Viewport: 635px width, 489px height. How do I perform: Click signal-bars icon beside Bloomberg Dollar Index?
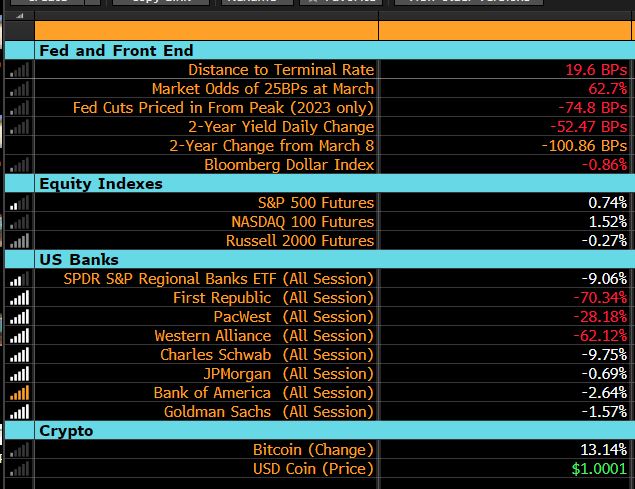(x=19, y=165)
